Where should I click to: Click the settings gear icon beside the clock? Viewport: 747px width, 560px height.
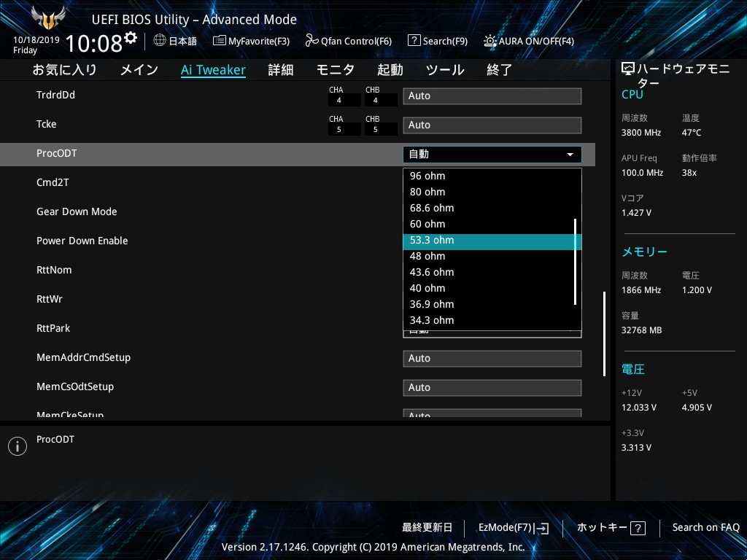[x=131, y=38]
